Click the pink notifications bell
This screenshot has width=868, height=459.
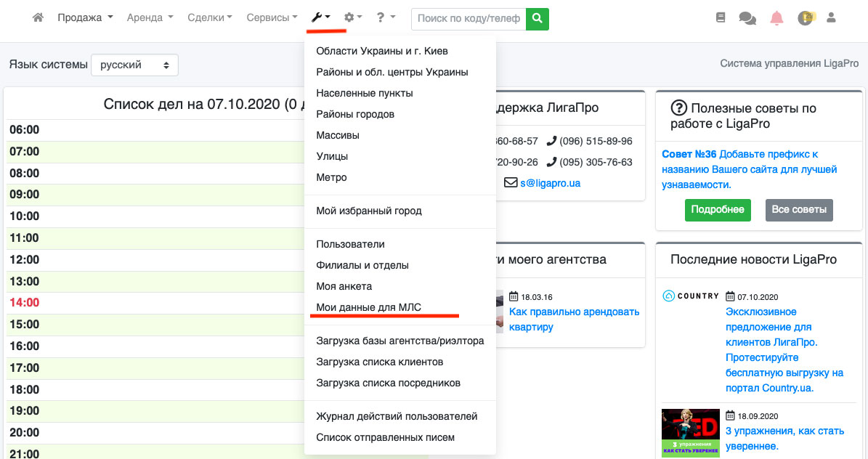coord(776,18)
